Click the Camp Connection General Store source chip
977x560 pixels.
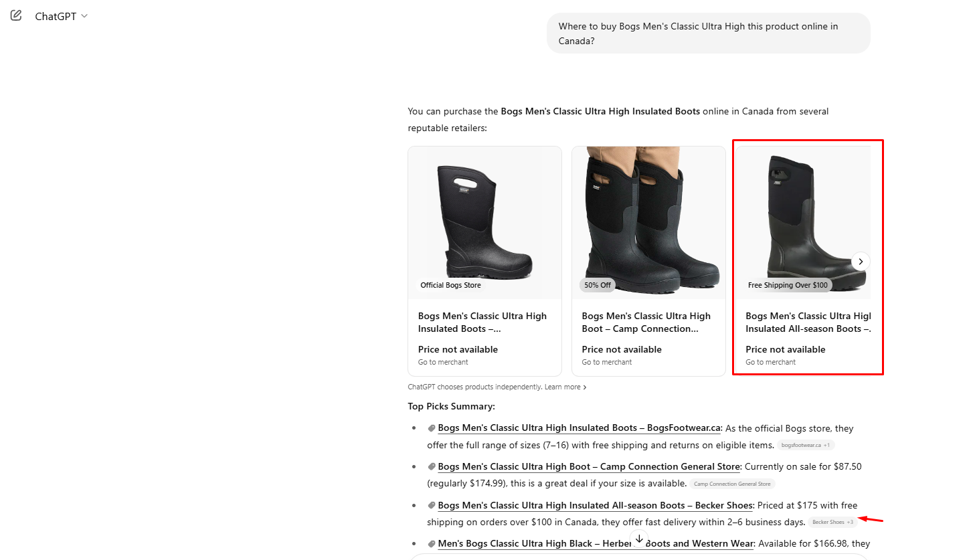[x=732, y=484]
